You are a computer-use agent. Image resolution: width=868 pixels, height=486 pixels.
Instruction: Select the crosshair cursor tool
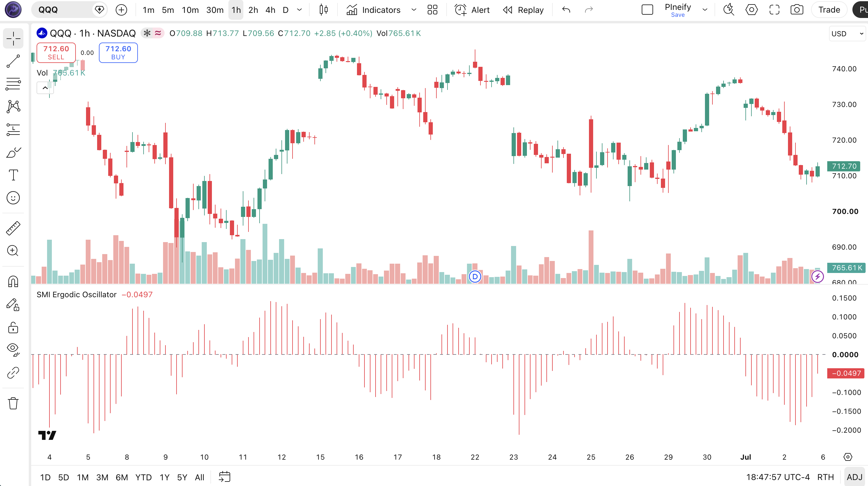[13, 38]
